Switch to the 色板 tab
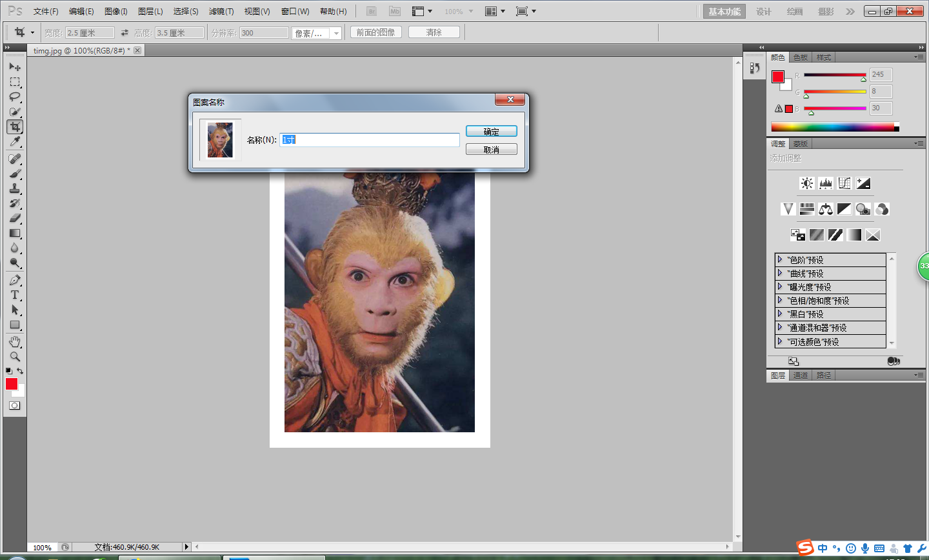The height and width of the screenshot is (560, 929). [x=801, y=57]
